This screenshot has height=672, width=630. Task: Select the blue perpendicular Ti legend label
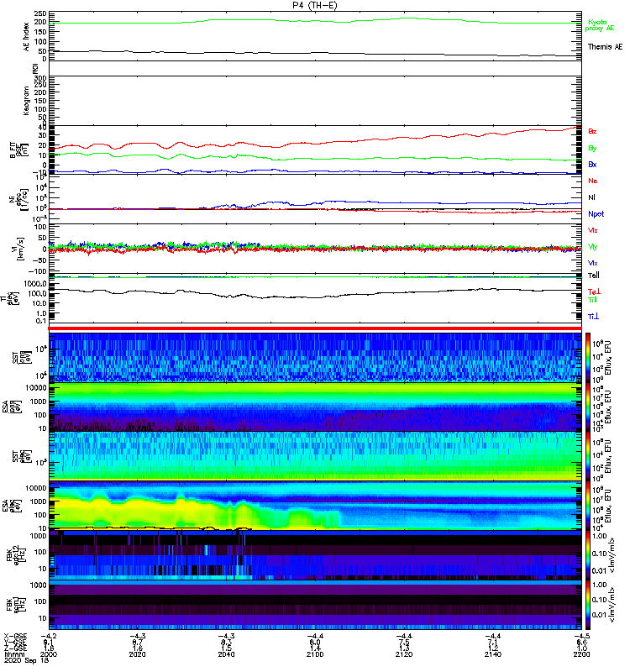coord(593,317)
